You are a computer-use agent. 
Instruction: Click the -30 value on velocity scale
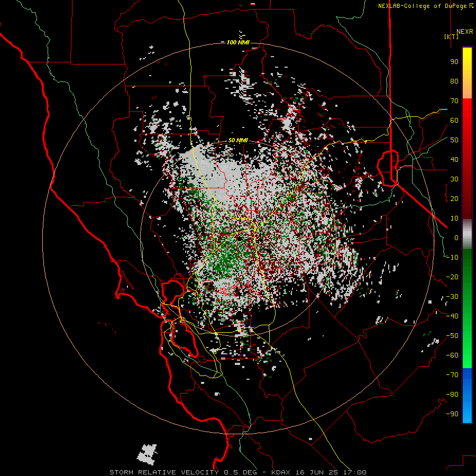point(452,297)
